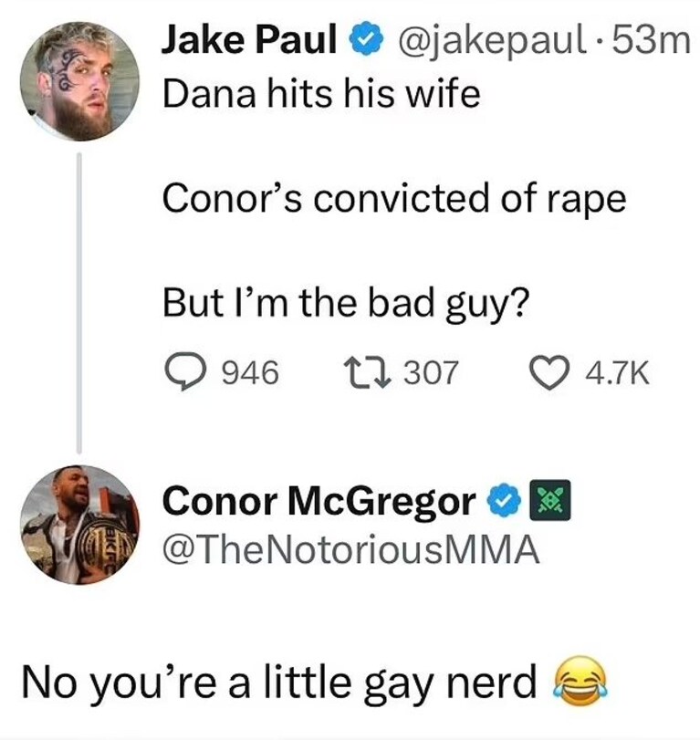Open the 53m timestamp link

(x=652, y=40)
